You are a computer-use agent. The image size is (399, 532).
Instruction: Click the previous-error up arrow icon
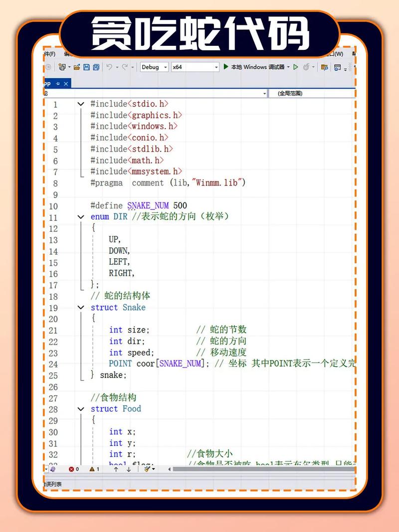(116, 469)
